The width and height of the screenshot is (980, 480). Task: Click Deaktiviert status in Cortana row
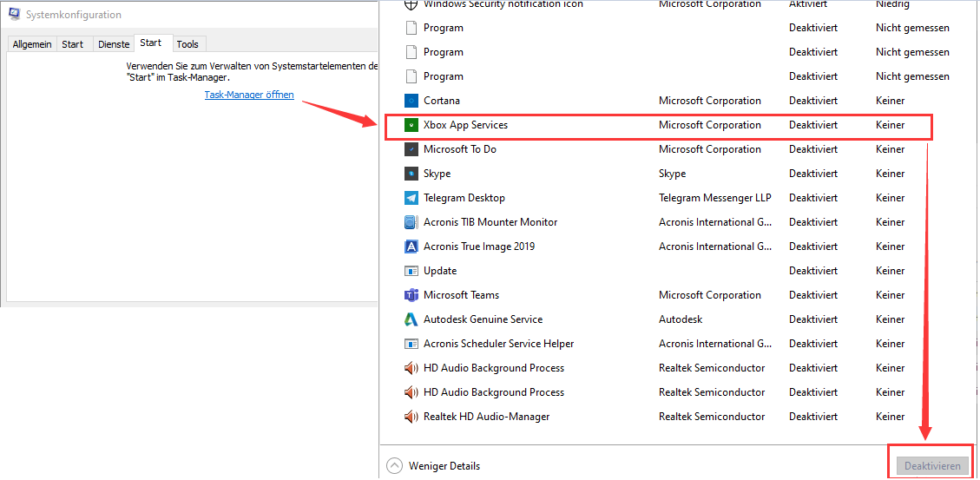(x=813, y=101)
